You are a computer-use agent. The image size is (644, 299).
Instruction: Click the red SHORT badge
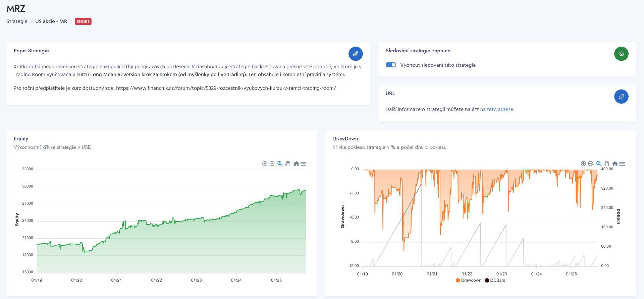83,21
